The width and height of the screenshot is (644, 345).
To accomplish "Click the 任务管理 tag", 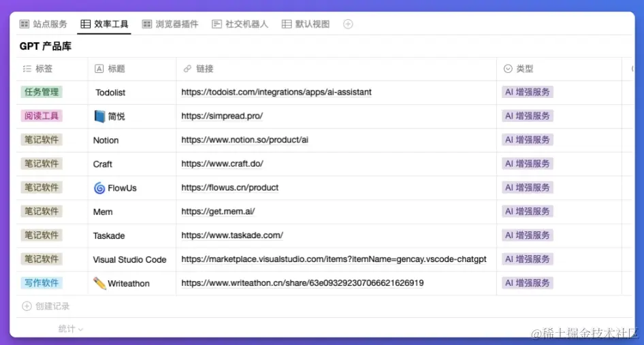I will click(x=42, y=92).
